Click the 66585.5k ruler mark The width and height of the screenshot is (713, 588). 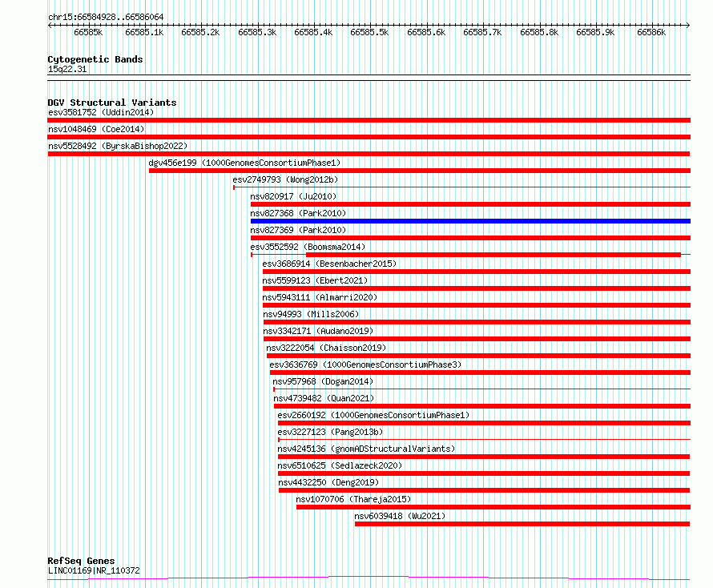369,33
